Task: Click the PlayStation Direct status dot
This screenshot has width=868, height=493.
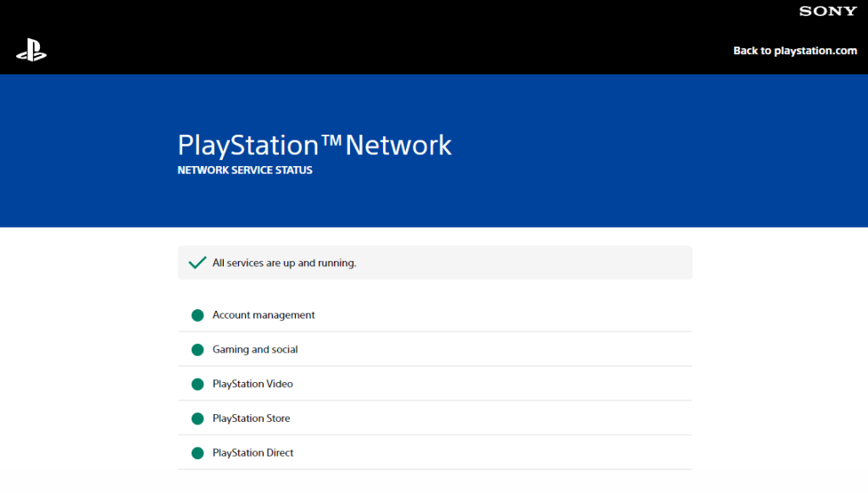Action: coord(198,453)
